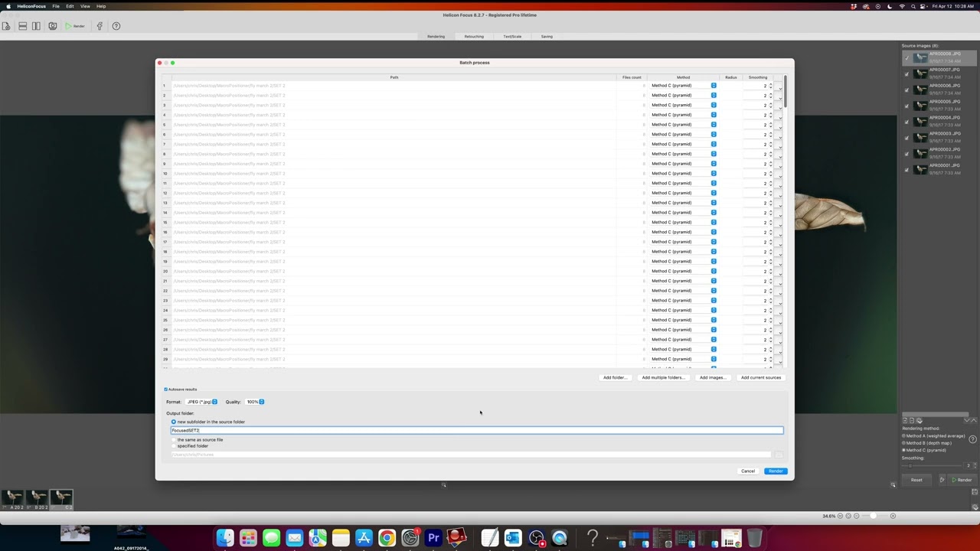
Task: Click the Render play toolbar button
Action: click(x=75, y=26)
